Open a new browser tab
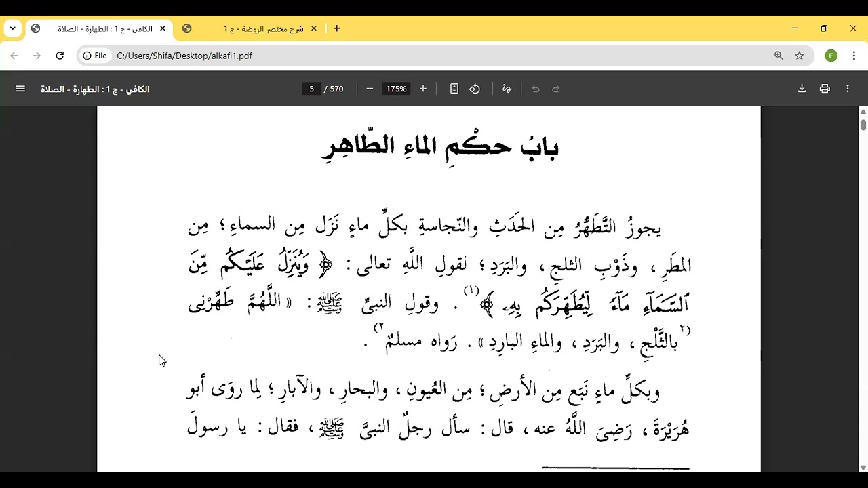The height and width of the screenshot is (488, 868). coord(336,28)
